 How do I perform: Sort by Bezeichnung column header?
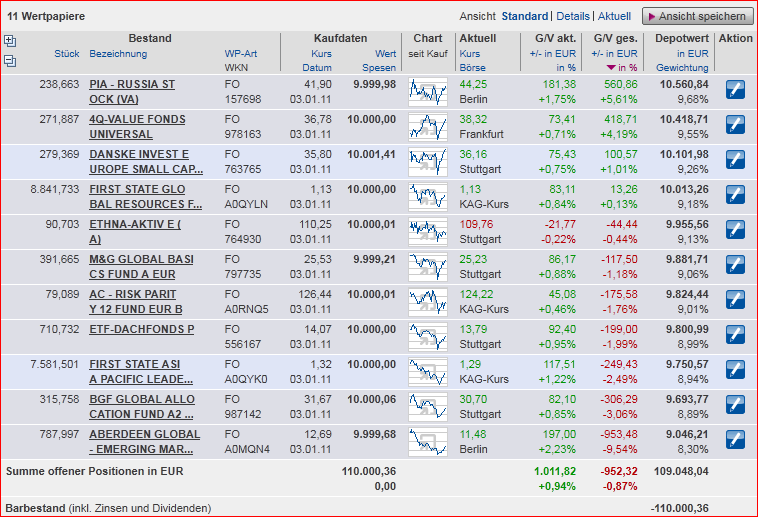pos(118,53)
